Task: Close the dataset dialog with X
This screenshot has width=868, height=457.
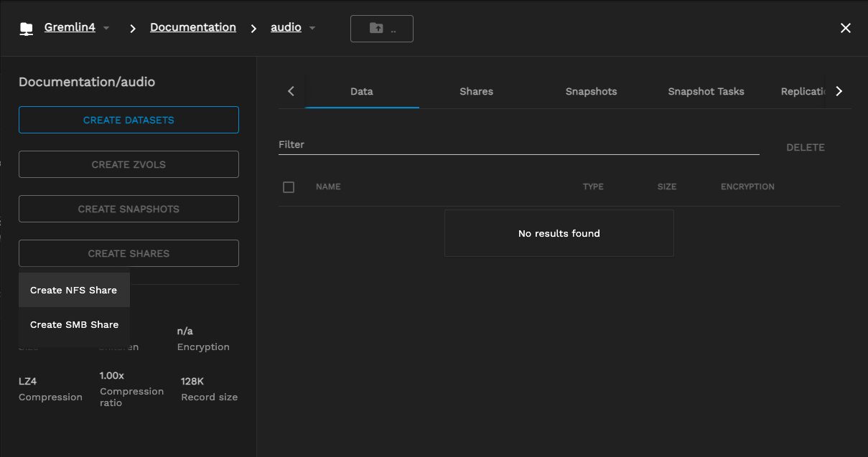Action: click(845, 28)
